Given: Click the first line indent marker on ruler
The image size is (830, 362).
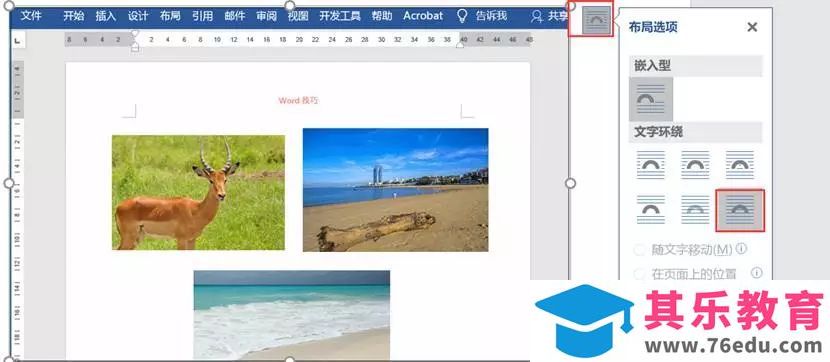Looking at the screenshot, I should 135,34.
